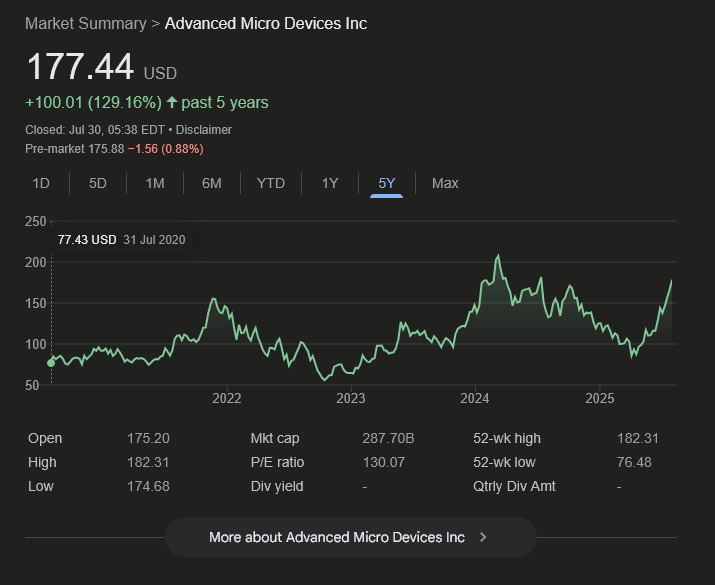Open the Market Summary breadcrumb link

(x=86, y=24)
